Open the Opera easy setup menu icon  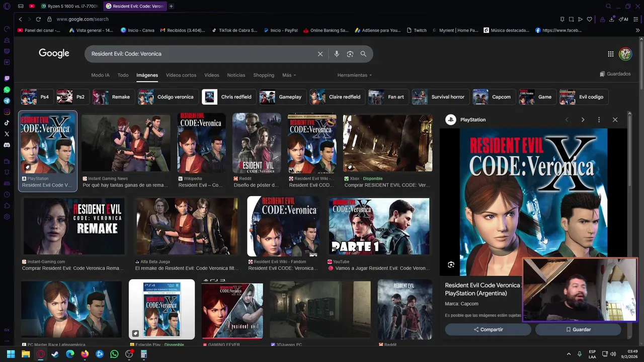[637, 19]
